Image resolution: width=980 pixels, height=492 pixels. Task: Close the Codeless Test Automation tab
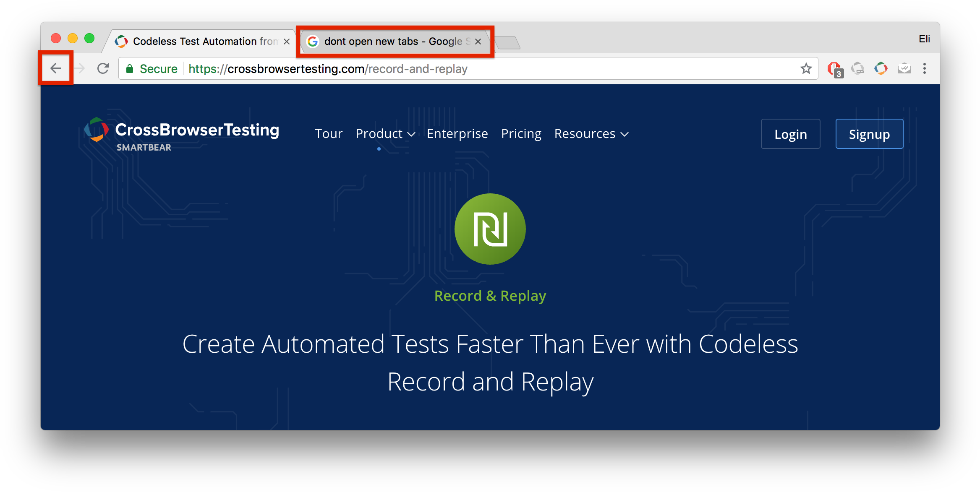click(287, 42)
